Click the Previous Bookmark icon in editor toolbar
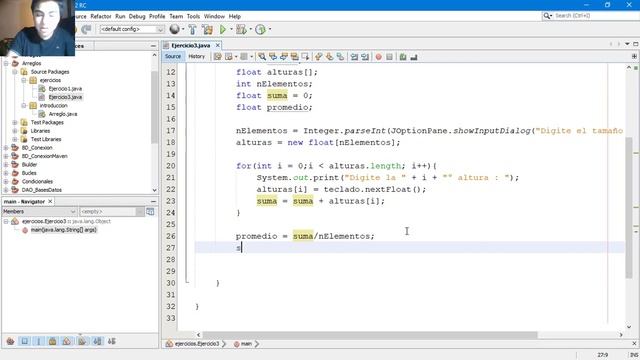640x360 pixels. [x=318, y=57]
